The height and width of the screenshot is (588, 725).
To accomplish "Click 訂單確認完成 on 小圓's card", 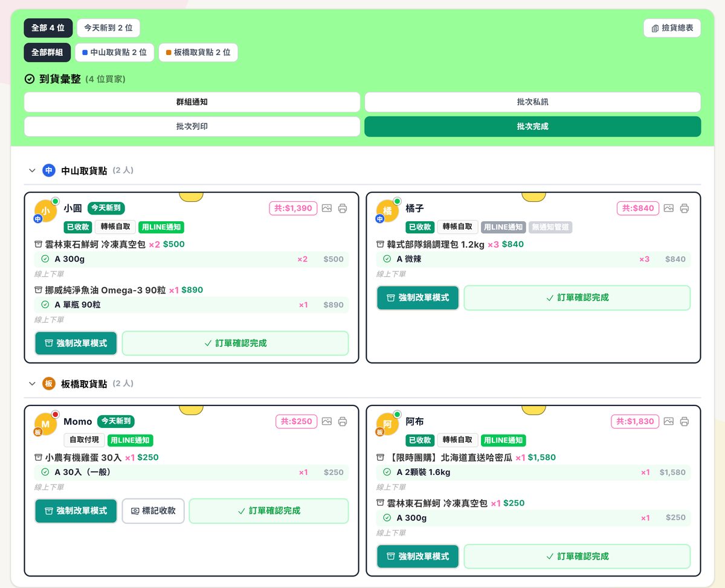I will (236, 343).
